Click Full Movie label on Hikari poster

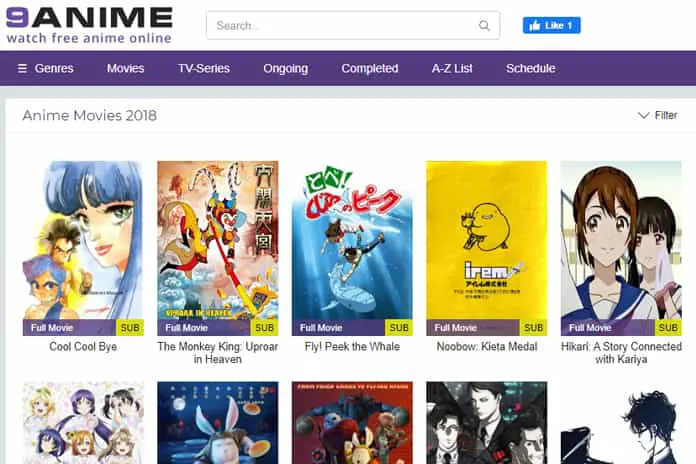[590, 328]
